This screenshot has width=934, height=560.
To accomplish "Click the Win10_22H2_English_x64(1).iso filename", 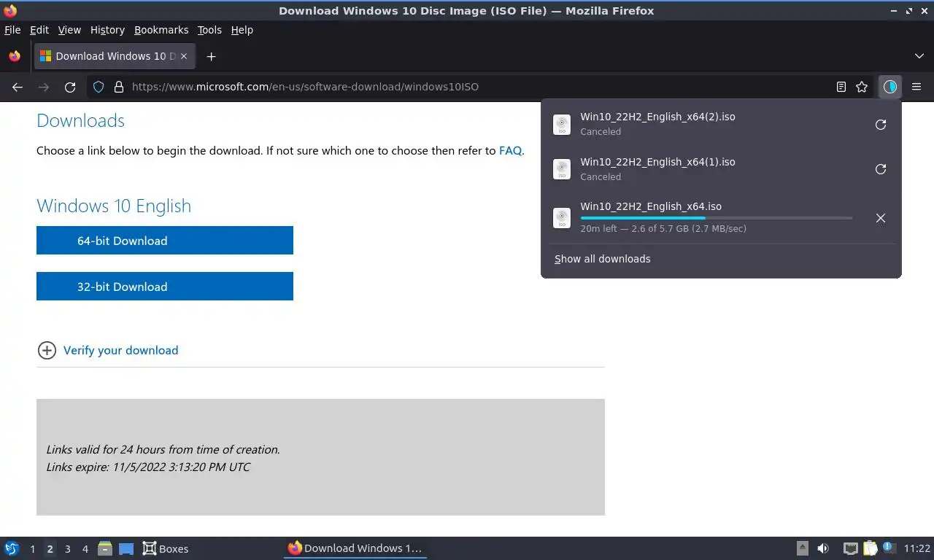I will 657,162.
